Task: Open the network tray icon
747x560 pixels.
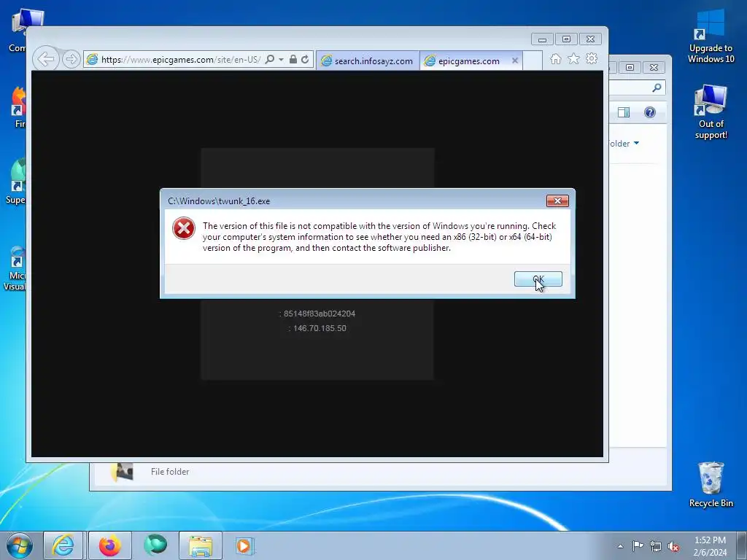Action: pos(656,546)
